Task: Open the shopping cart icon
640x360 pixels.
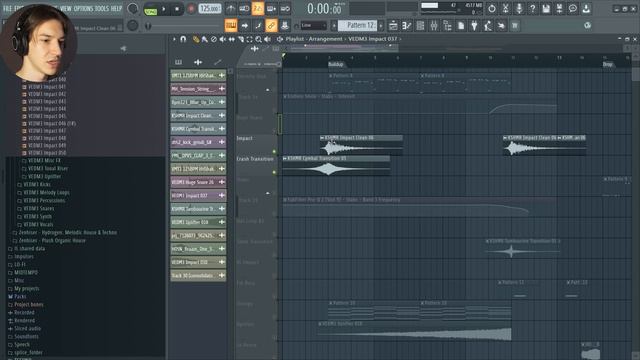Action: pyautogui.click(x=515, y=26)
